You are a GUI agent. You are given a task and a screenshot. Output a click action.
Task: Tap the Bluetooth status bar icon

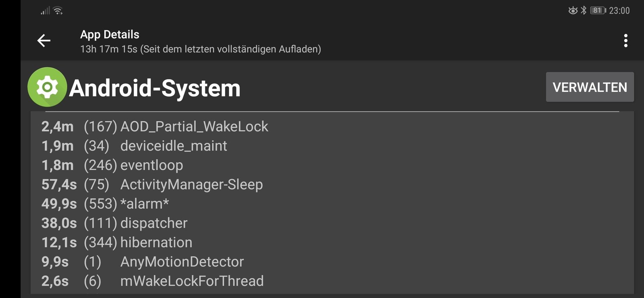pyautogui.click(x=584, y=10)
